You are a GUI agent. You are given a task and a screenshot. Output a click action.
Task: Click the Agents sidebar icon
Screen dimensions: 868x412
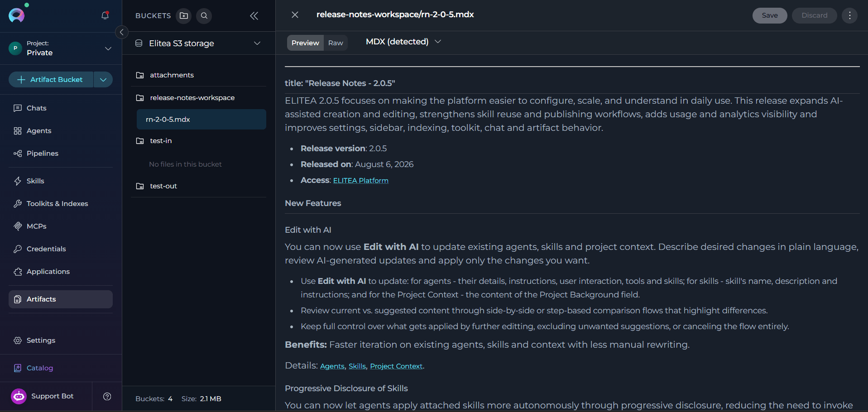[x=18, y=131]
